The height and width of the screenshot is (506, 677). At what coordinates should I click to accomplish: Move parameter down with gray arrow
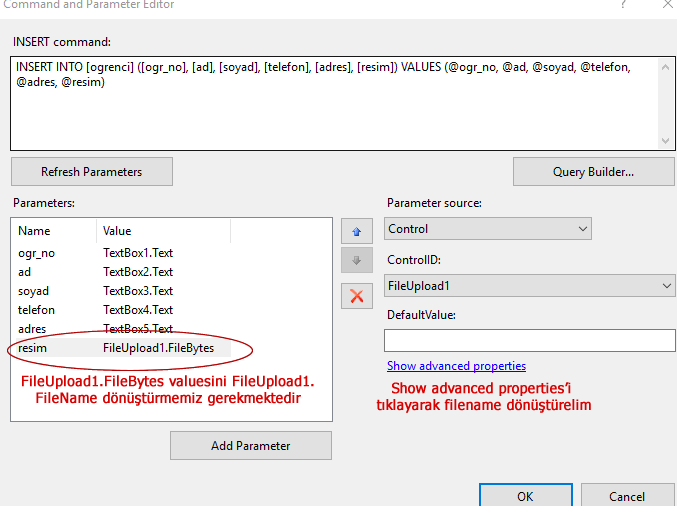pyautogui.click(x=355, y=261)
